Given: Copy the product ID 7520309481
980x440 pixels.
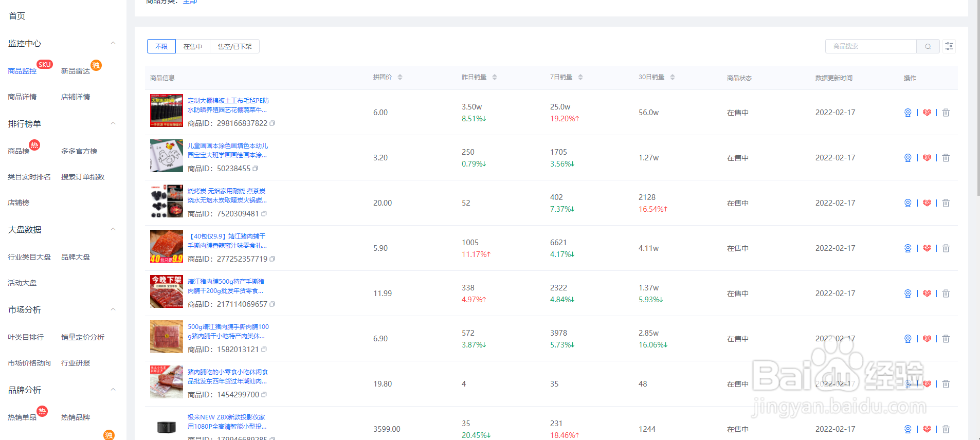Looking at the screenshot, I should [x=264, y=214].
